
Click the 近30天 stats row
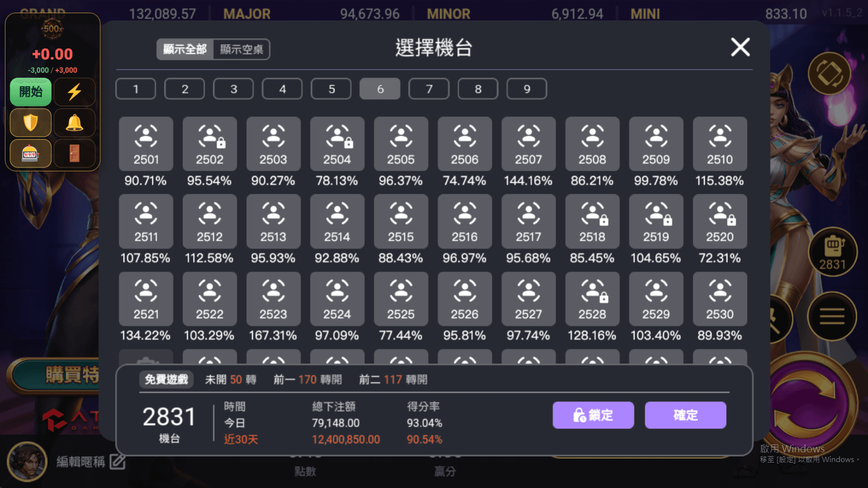pos(333,440)
